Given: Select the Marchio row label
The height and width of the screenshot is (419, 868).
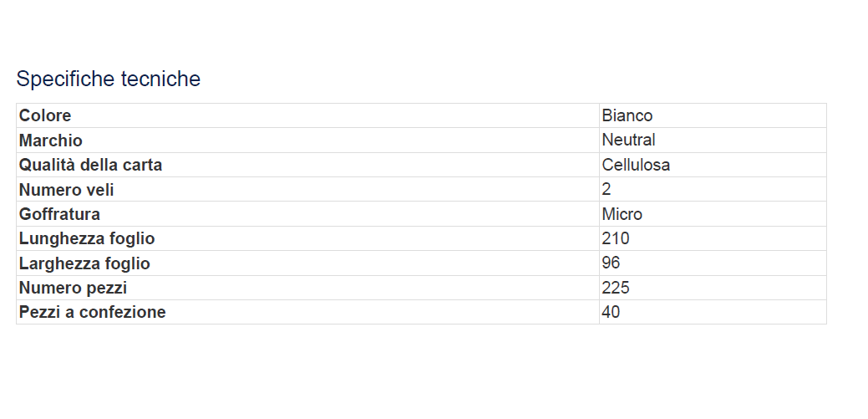Looking at the screenshot, I should (51, 141).
